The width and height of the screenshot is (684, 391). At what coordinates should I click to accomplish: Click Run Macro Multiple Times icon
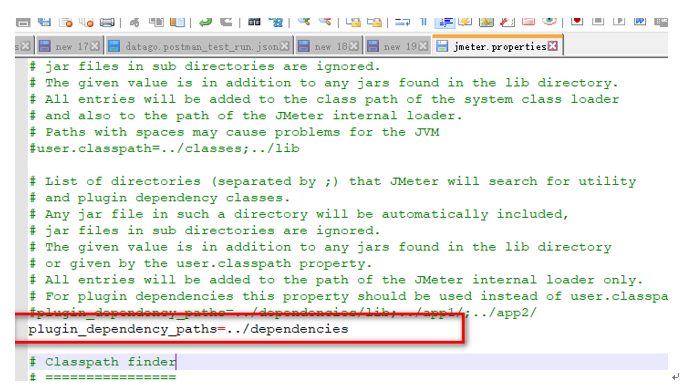pyautogui.click(x=640, y=22)
